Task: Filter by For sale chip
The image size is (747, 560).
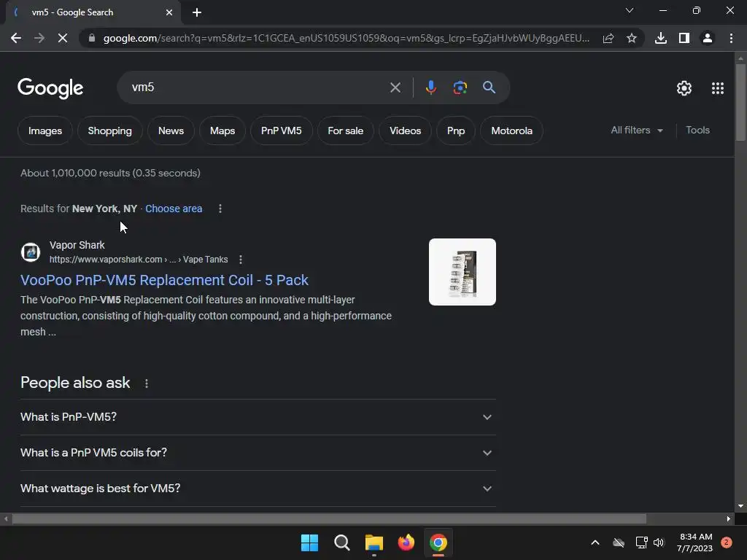Action: coord(345,131)
